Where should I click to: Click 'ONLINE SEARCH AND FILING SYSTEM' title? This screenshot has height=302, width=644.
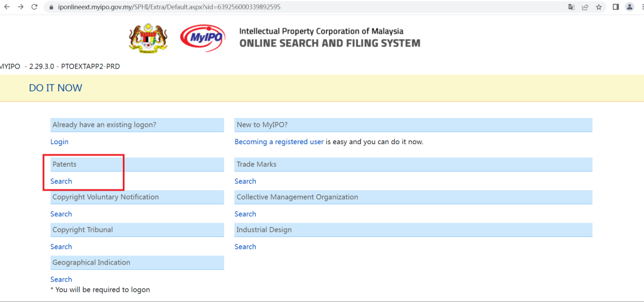330,43
